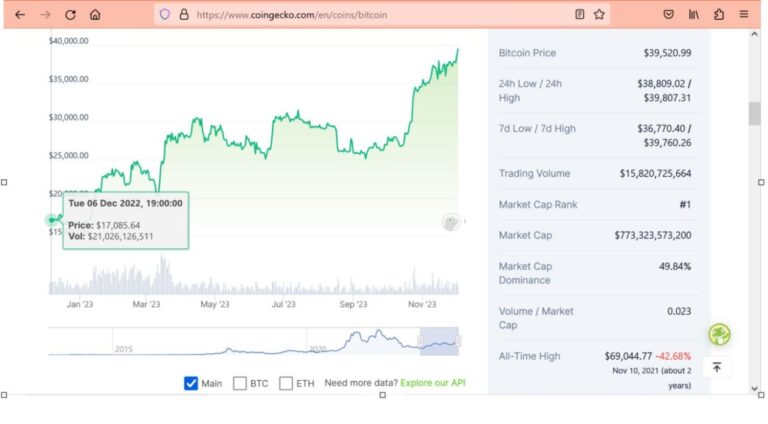This screenshot has height=424, width=768.
Task: Open the browser hamburger menu
Action: (744, 15)
